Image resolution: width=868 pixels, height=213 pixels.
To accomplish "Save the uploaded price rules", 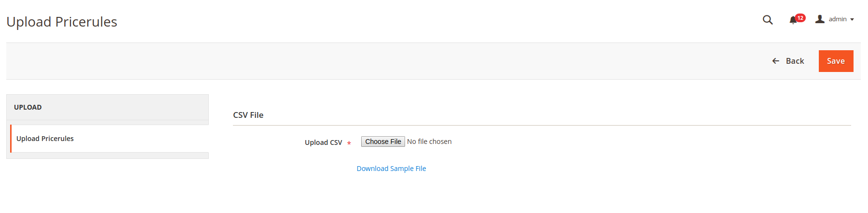I will click(x=836, y=61).
